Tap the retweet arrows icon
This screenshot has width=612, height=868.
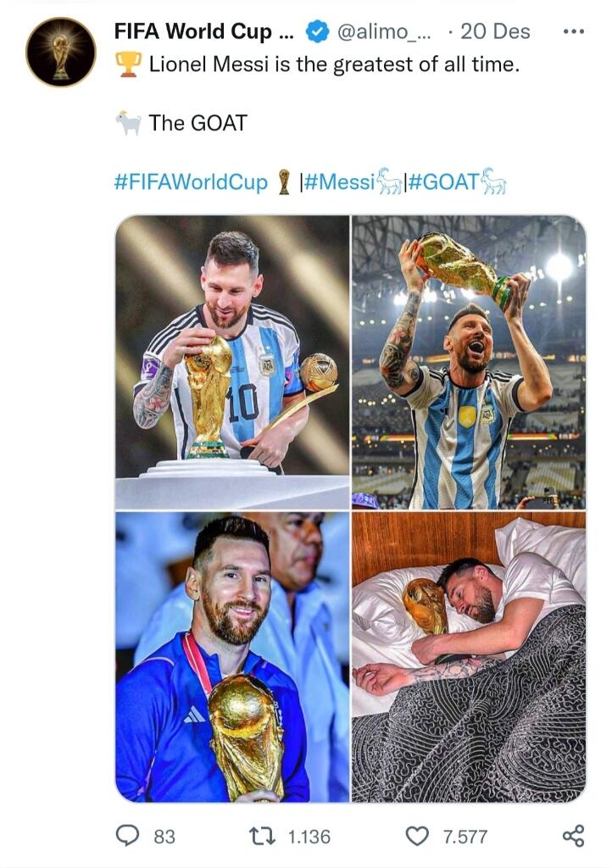(262, 836)
